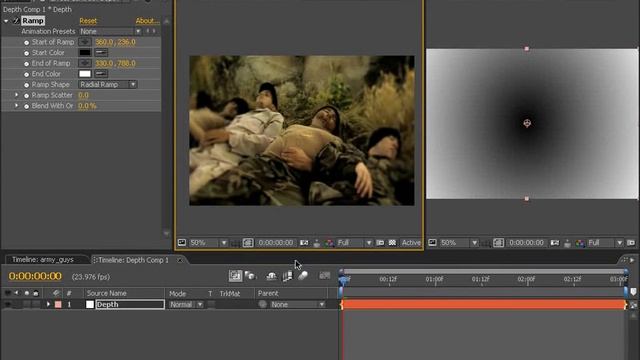Open the white End Color swatch

pos(85,74)
